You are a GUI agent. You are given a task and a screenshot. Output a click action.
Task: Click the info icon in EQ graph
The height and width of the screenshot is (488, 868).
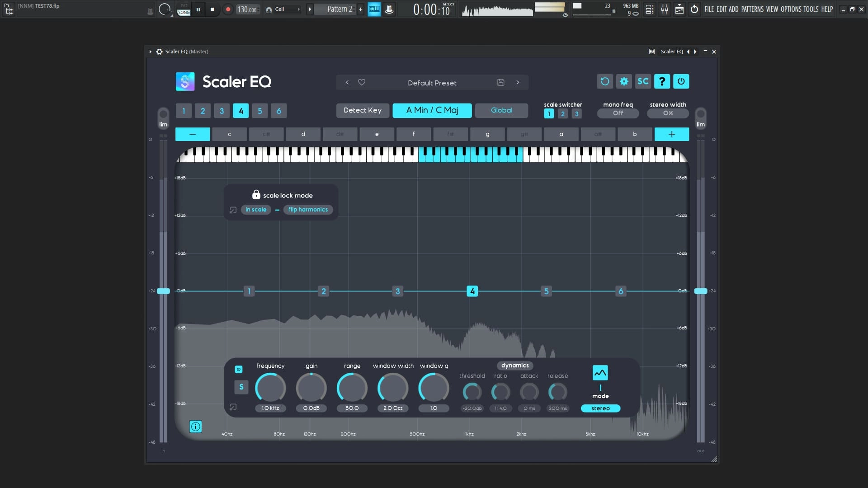[195, 427]
